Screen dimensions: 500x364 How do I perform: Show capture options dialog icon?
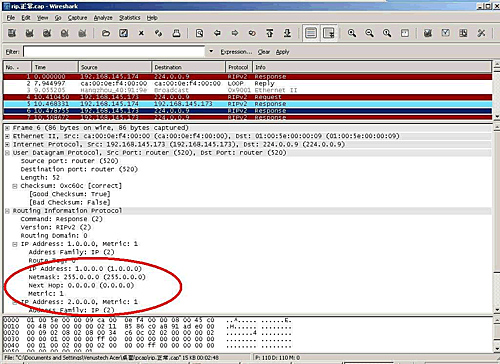[30, 33]
